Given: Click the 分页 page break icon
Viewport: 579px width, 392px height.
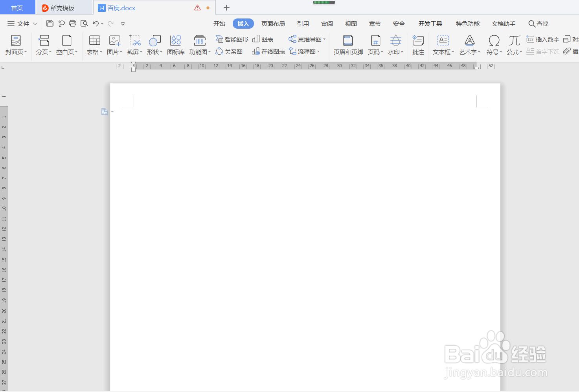Looking at the screenshot, I should 44,40.
